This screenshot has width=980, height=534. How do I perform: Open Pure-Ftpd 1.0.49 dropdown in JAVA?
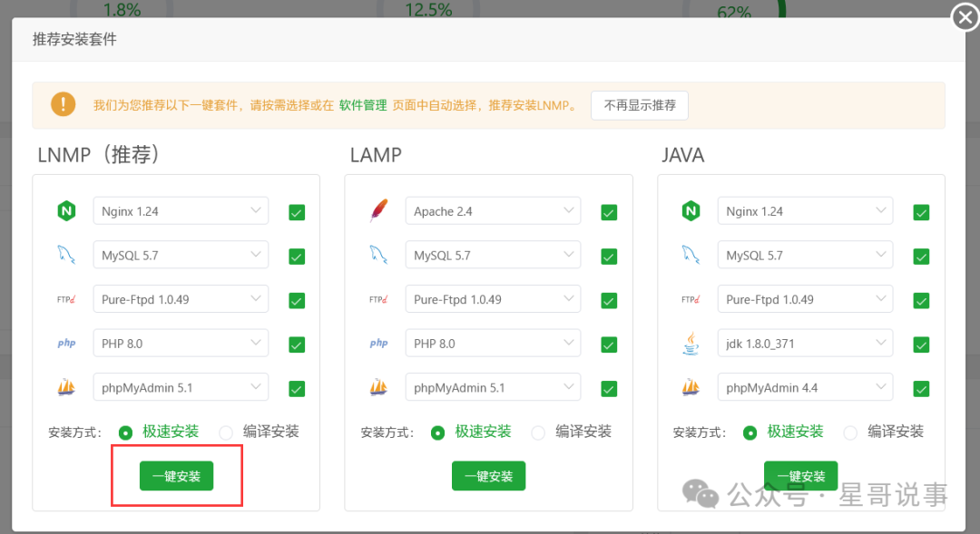[x=805, y=299]
